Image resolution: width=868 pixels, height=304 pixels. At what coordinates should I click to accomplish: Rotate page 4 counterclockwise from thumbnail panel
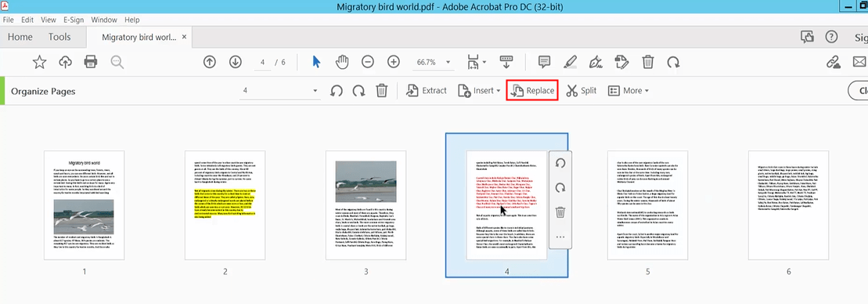click(560, 163)
